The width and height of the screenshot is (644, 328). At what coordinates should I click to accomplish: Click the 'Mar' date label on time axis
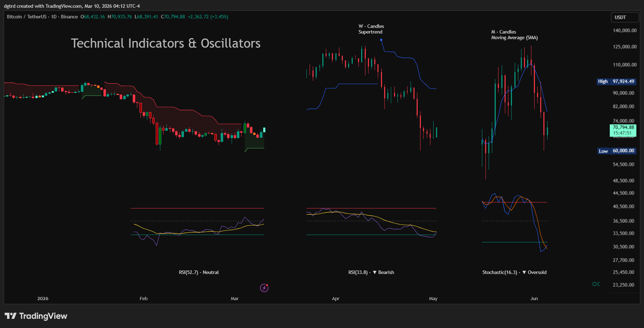[x=235, y=298]
